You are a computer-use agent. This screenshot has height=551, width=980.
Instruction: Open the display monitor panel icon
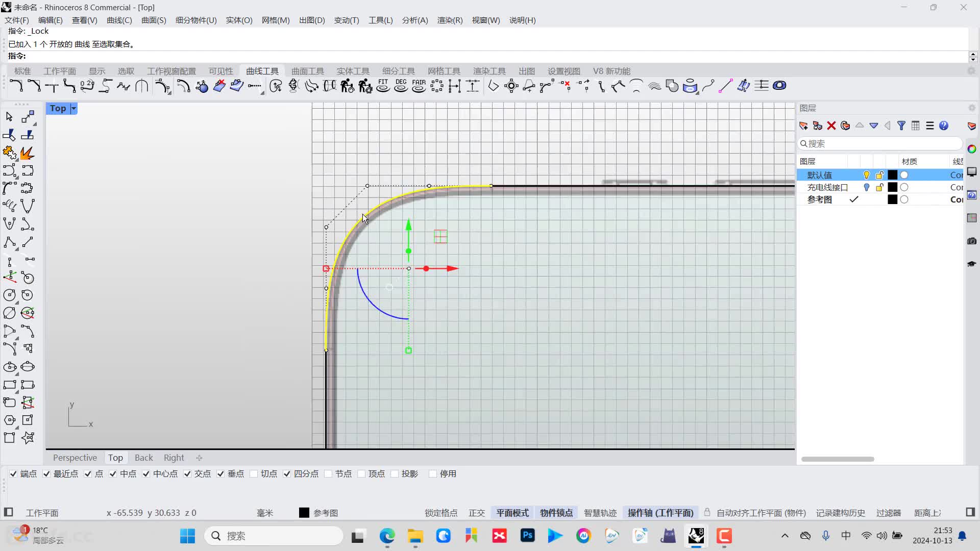(x=972, y=172)
